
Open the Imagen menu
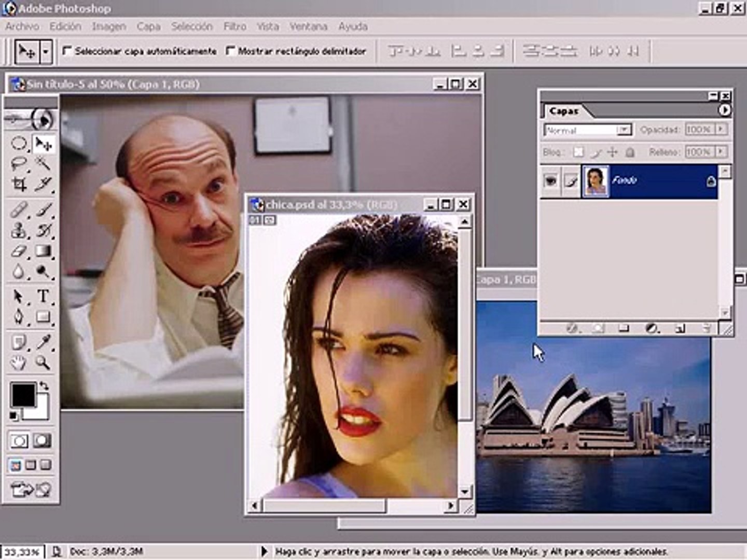coord(109,26)
